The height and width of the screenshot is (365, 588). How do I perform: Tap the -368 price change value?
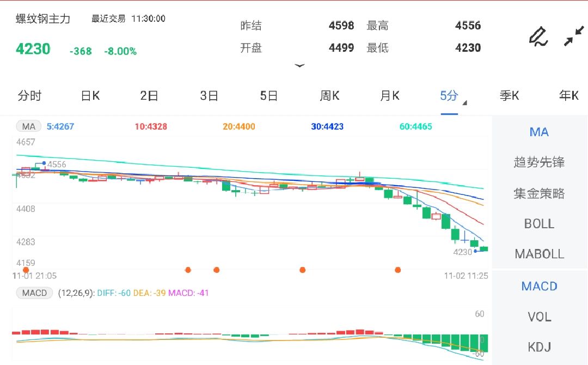[81, 51]
